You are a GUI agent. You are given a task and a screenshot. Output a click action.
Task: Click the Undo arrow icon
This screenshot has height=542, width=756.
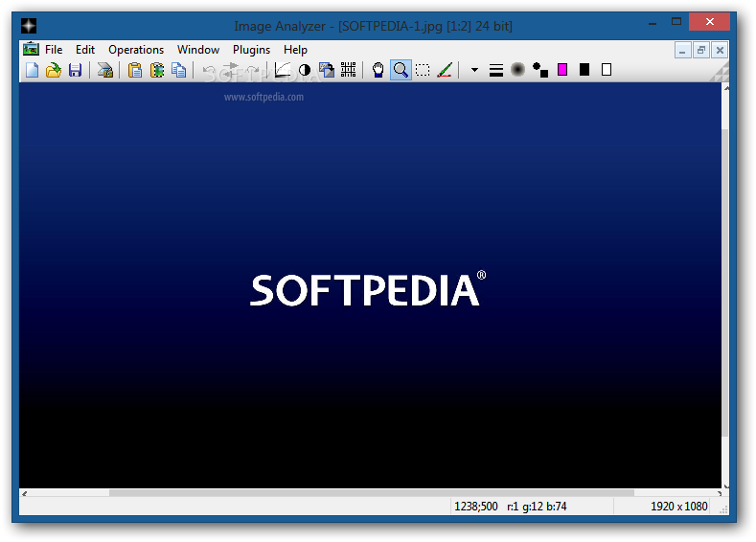point(209,71)
